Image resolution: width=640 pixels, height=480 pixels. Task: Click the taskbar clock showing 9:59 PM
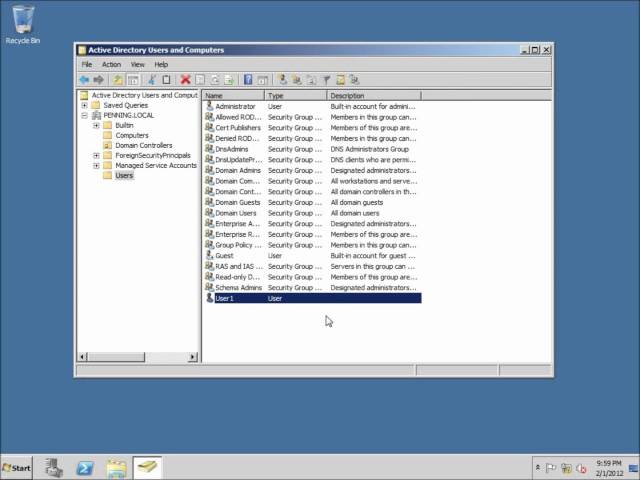tap(609, 468)
